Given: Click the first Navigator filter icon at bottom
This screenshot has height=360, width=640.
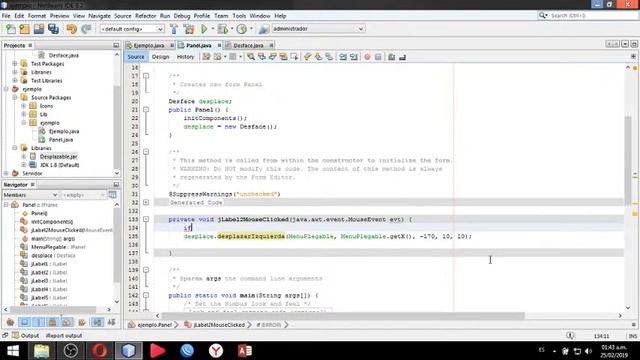Looking at the screenshot, I should [10, 322].
